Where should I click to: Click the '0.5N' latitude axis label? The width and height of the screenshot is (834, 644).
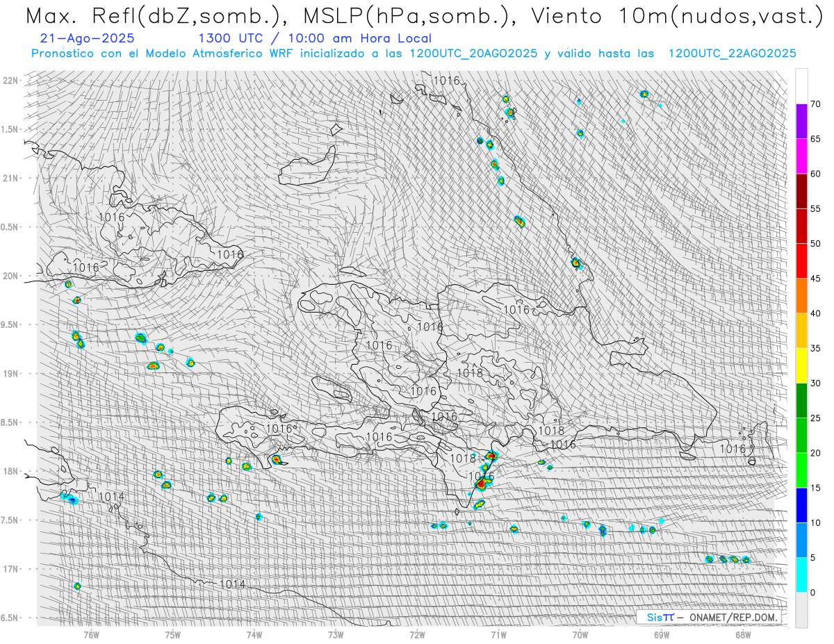pos(10,227)
